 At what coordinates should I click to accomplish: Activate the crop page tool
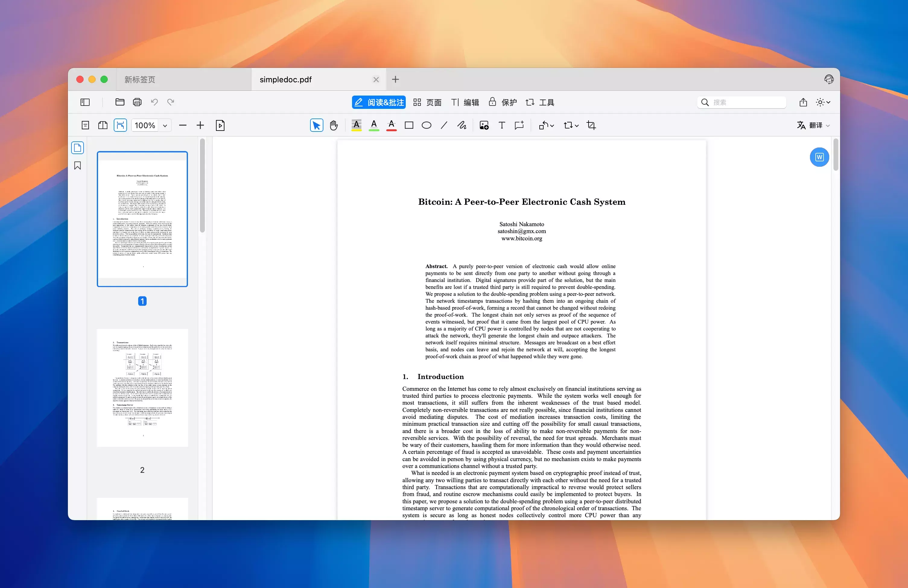591,125
